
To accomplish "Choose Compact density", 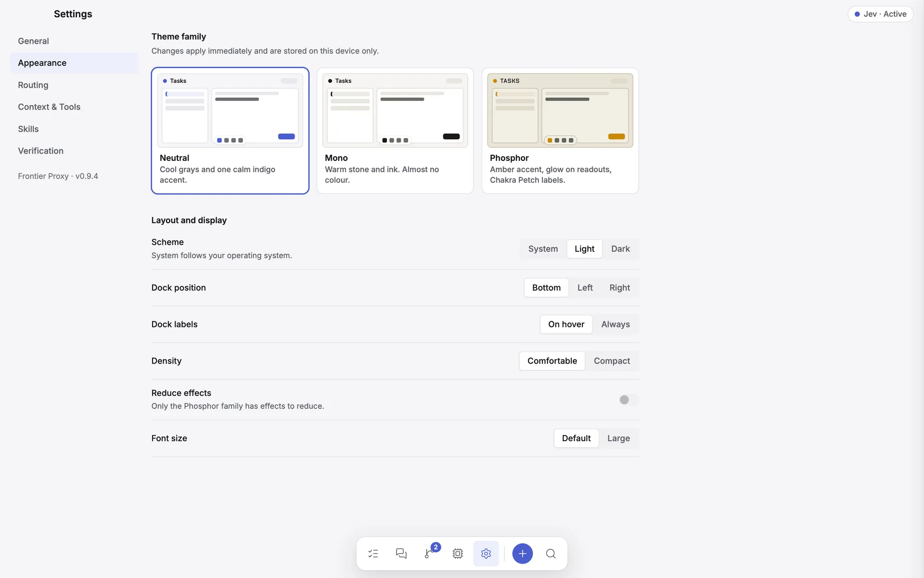I will (611, 361).
